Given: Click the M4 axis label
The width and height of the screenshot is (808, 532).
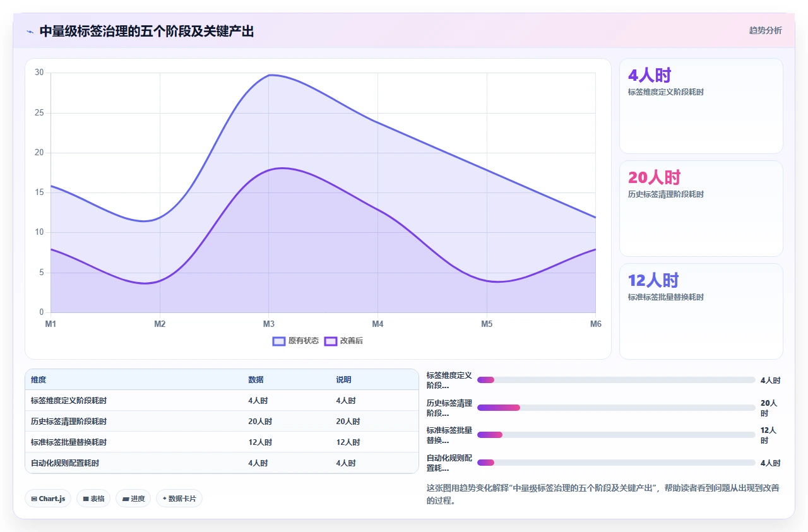Looking at the screenshot, I should (377, 324).
